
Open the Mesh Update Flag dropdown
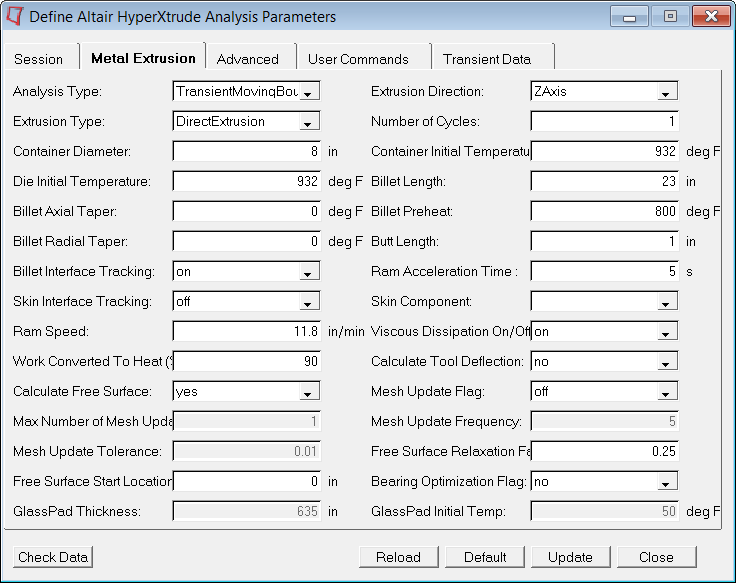pos(605,391)
